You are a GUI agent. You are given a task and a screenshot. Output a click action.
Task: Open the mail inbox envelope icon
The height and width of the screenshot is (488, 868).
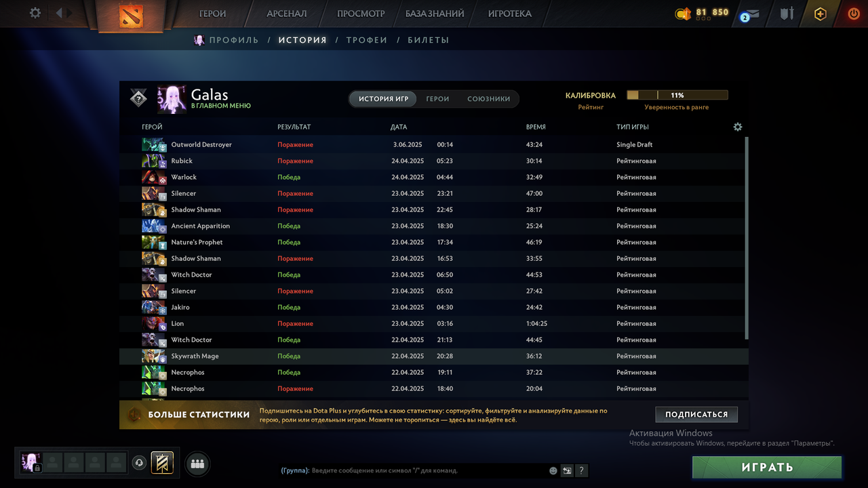click(x=753, y=14)
